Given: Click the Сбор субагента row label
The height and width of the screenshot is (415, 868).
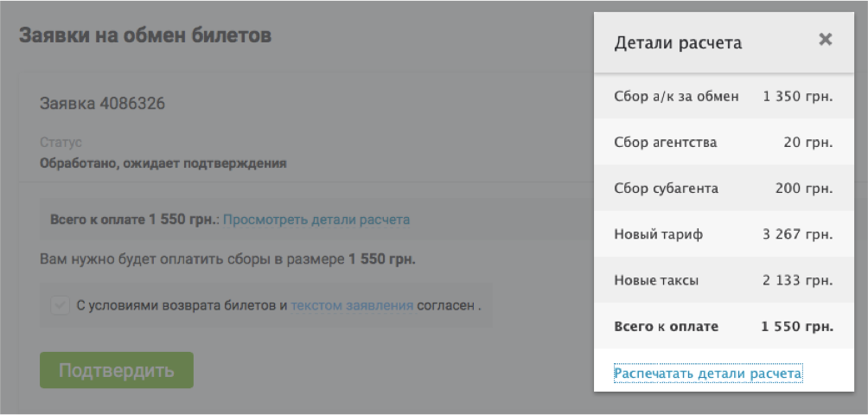Looking at the screenshot, I should [x=666, y=188].
